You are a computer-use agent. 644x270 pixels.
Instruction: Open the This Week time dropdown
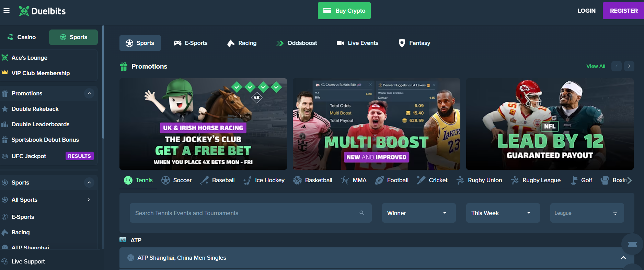pyautogui.click(x=503, y=213)
